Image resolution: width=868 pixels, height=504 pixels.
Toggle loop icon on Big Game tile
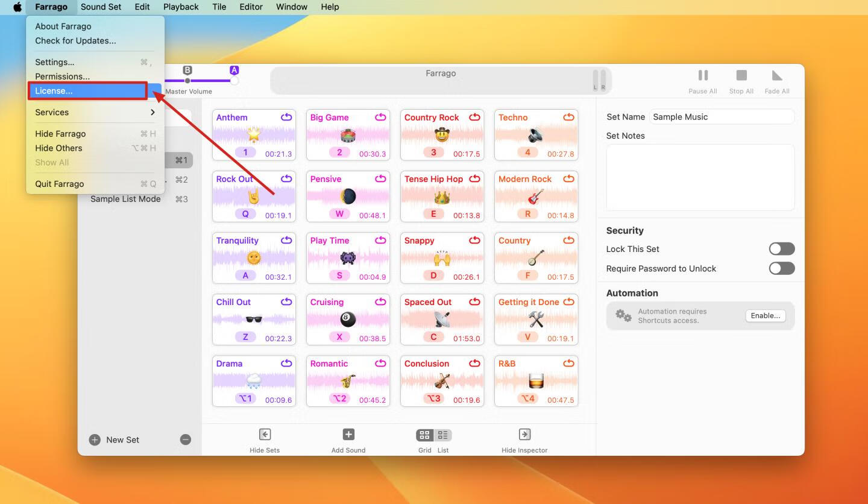[x=380, y=117]
